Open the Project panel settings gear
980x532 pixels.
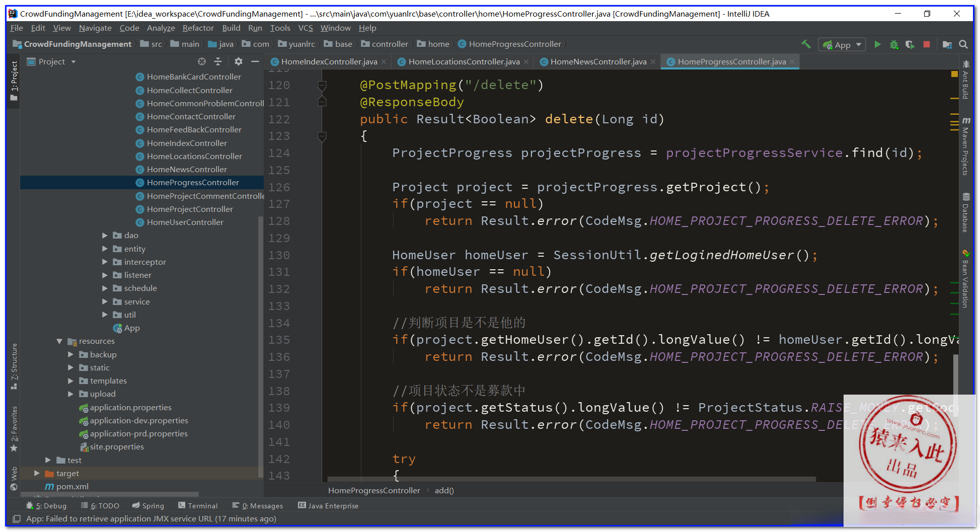(x=238, y=61)
